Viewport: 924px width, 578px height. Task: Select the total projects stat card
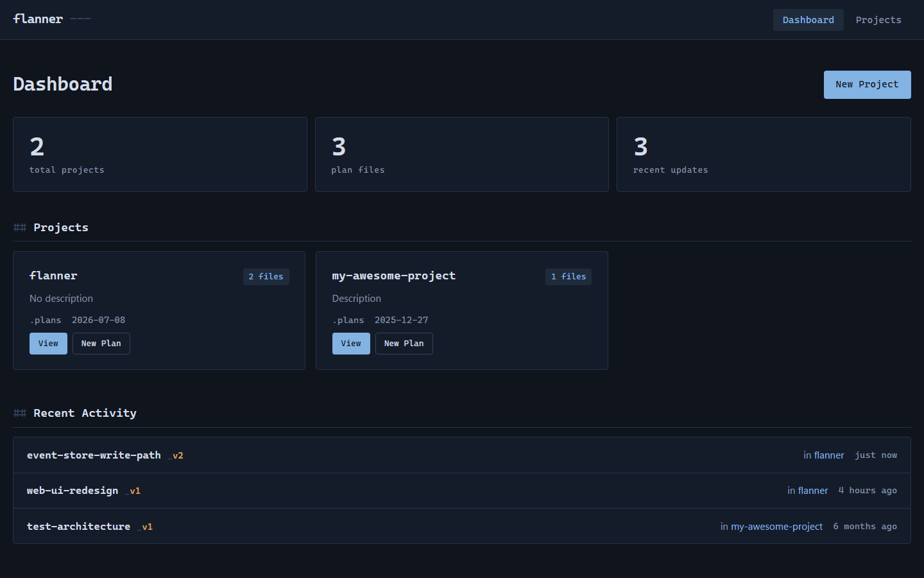pyautogui.click(x=160, y=154)
